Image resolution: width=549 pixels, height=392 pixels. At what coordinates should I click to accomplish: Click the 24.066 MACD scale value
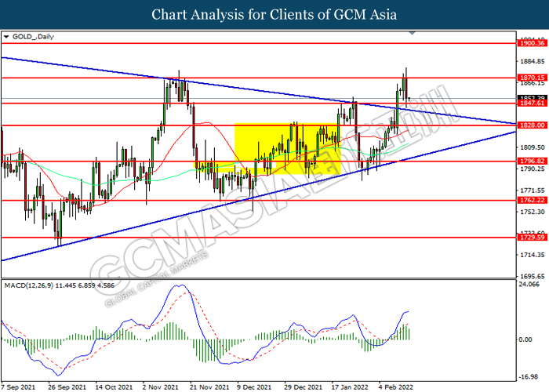529,284
